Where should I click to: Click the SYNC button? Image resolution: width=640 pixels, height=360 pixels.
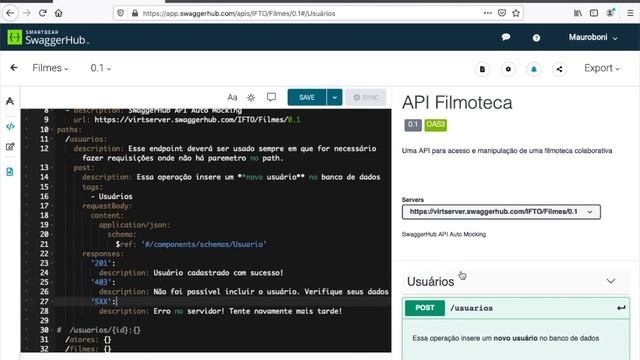[x=366, y=97]
